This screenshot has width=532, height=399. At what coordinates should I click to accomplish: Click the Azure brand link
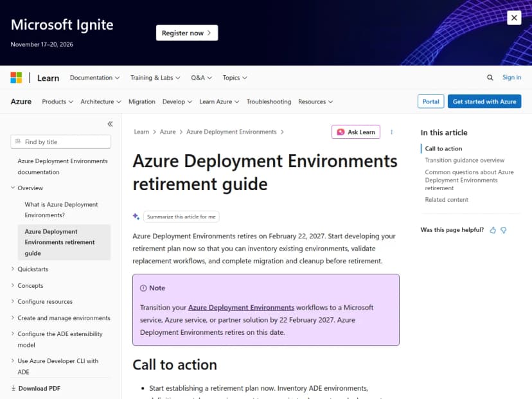click(21, 102)
